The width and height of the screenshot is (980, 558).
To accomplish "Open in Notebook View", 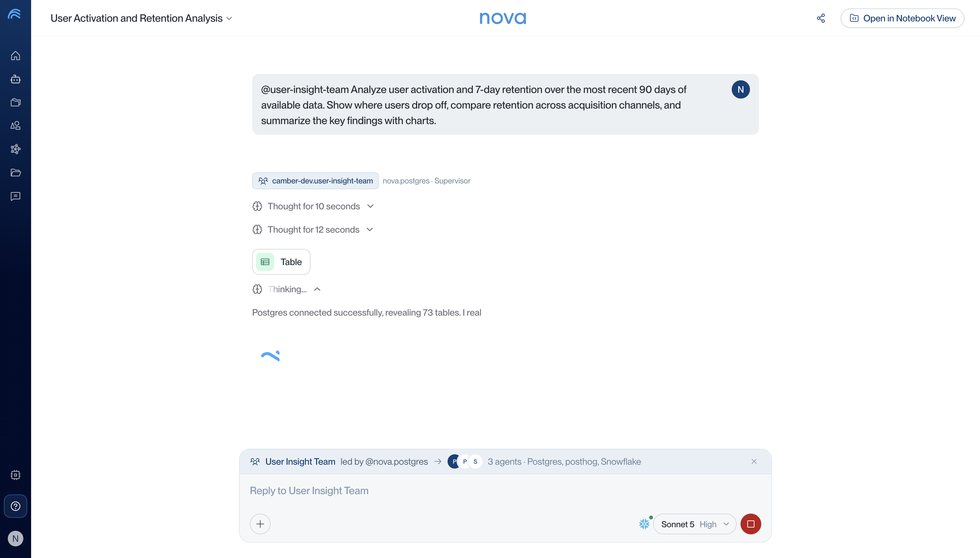I will [902, 18].
